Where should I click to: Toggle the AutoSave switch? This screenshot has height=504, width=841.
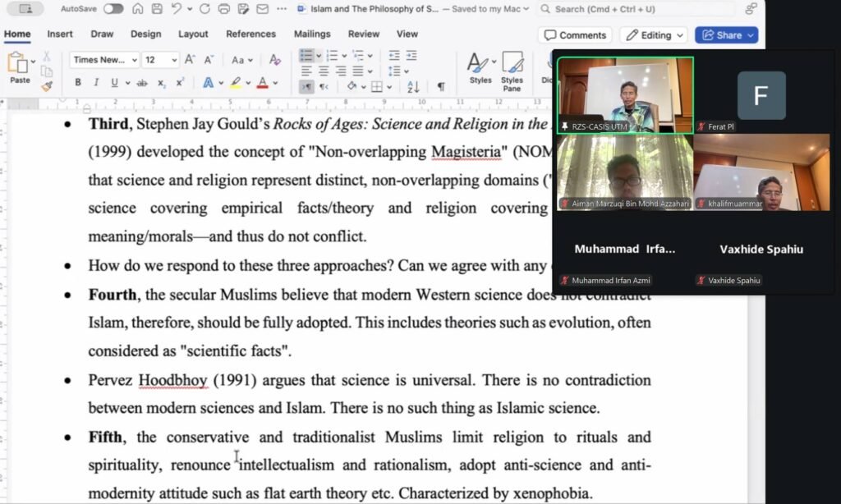[x=113, y=9]
